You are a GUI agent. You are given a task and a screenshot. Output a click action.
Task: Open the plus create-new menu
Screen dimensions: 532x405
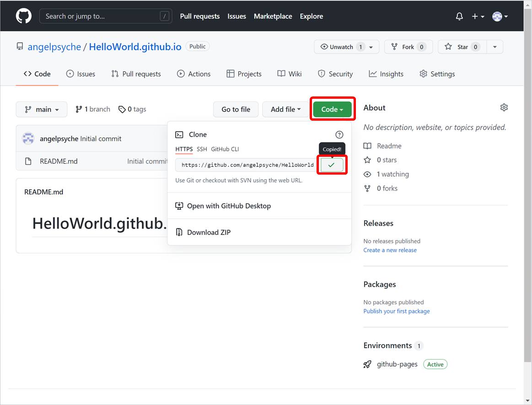click(478, 16)
